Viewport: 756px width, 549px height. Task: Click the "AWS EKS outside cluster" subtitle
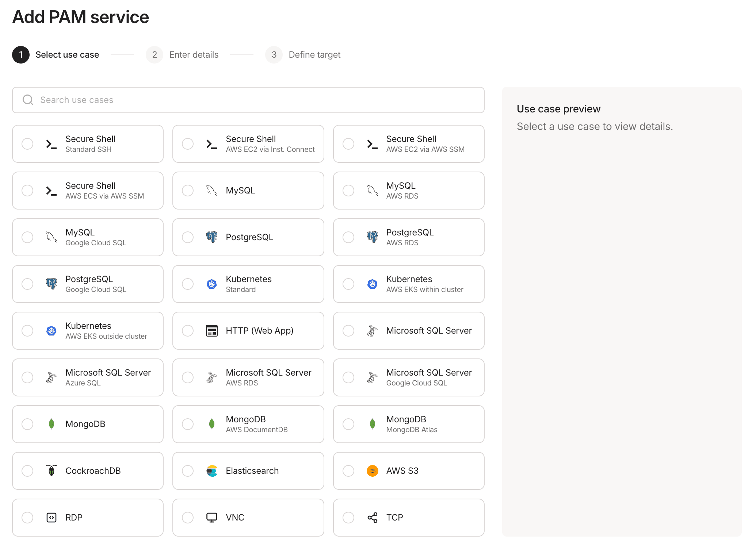(x=106, y=336)
